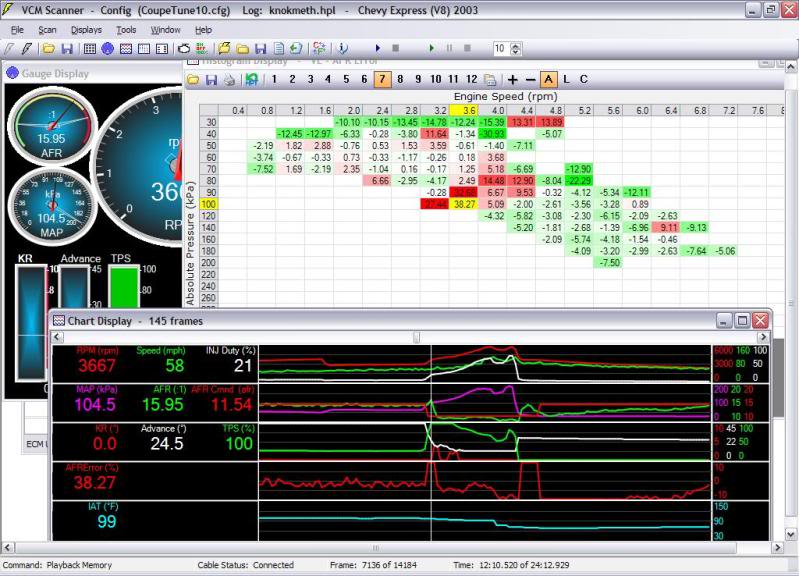Open the Displays menu
The image size is (799, 576).
[86, 30]
